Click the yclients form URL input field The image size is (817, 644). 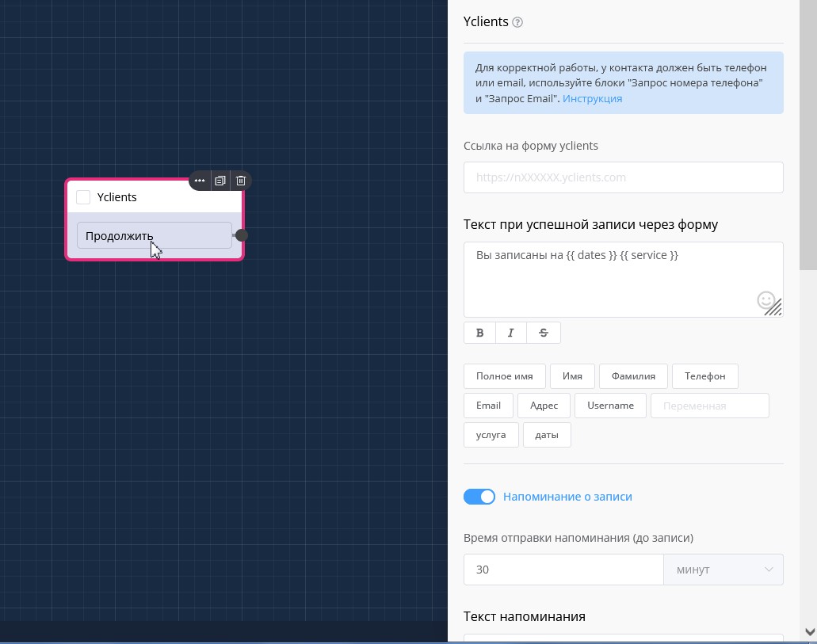623,177
